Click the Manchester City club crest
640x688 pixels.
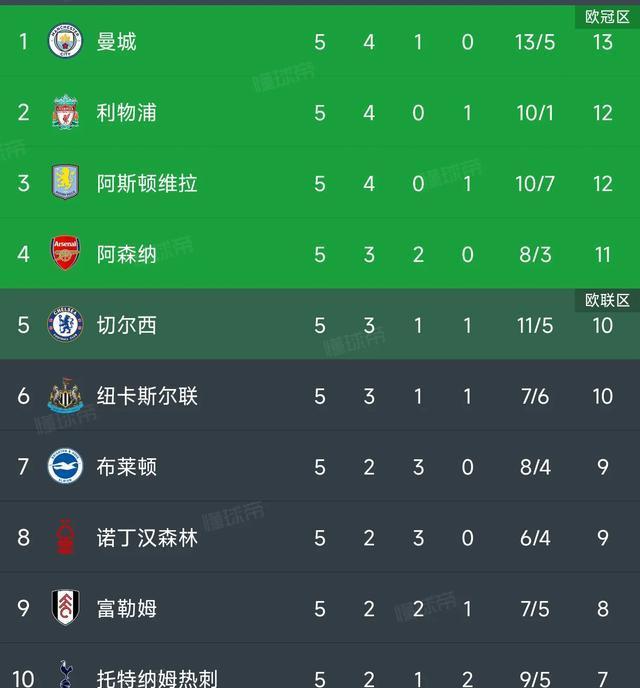tap(66, 41)
